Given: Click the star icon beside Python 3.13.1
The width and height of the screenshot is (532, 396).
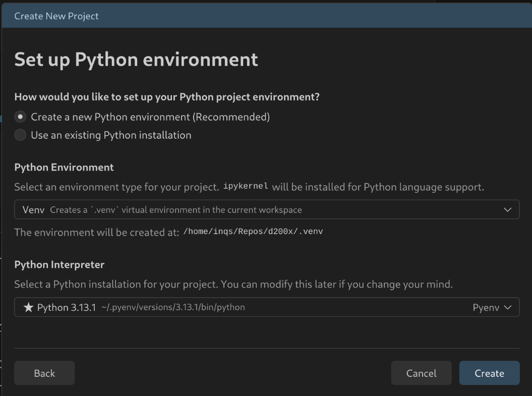Looking at the screenshot, I should pyautogui.click(x=28, y=307).
